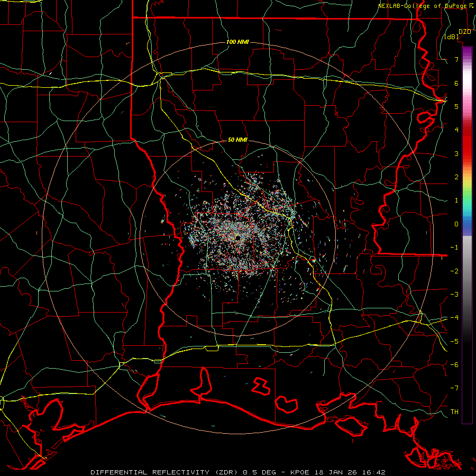
Task: Click the black radar site dot at center
Action: pos(237,237)
